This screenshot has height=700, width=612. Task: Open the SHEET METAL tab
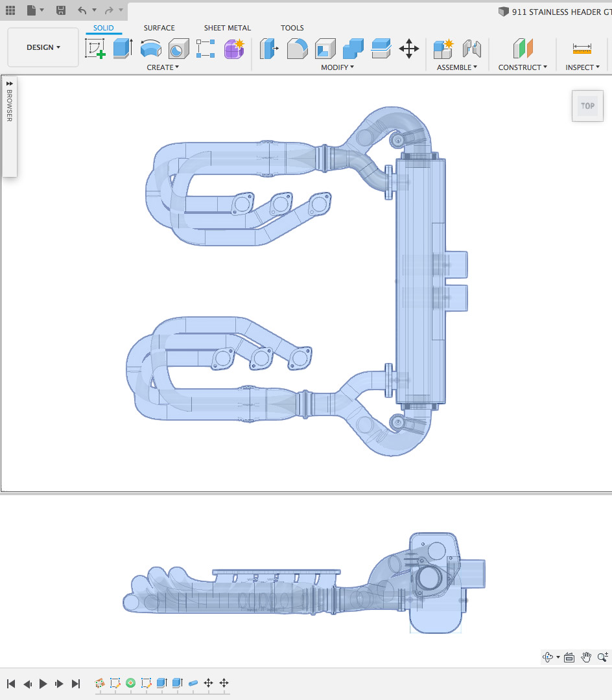tap(228, 28)
